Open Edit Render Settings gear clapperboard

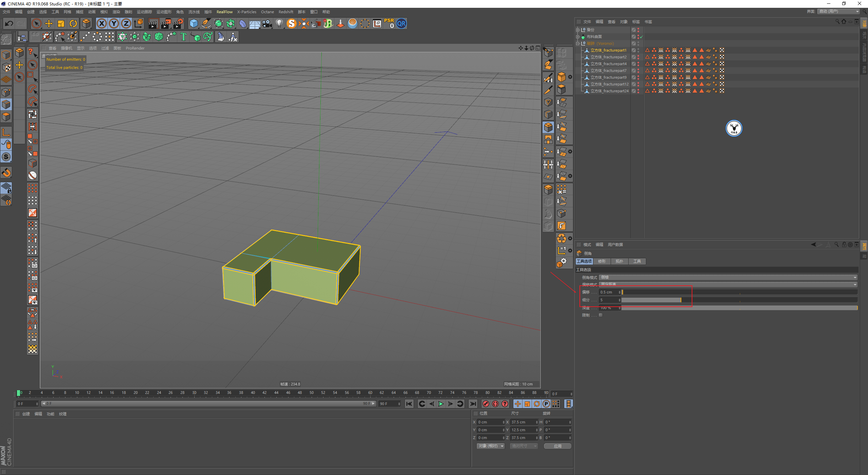178,23
